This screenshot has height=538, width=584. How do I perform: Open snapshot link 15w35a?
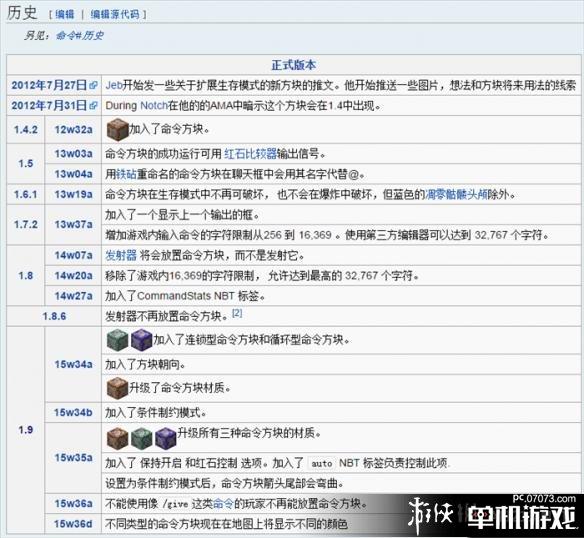coord(73,458)
